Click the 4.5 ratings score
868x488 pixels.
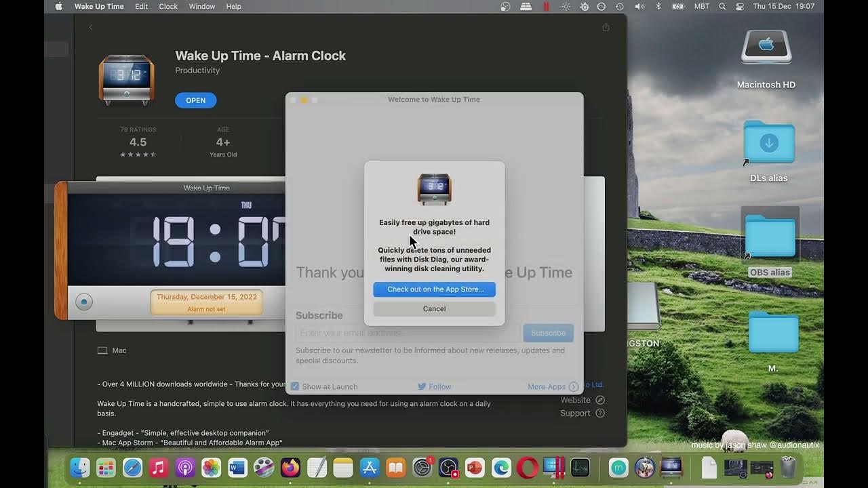point(138,142)
